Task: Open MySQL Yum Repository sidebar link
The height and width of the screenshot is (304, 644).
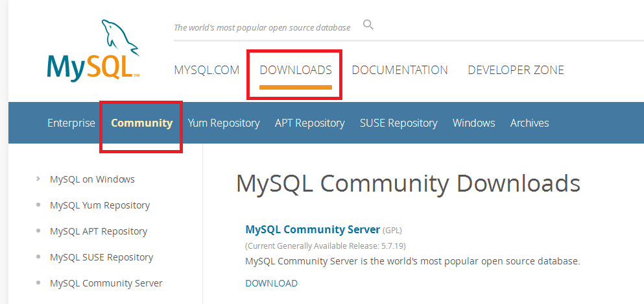Action: [100, 205]
